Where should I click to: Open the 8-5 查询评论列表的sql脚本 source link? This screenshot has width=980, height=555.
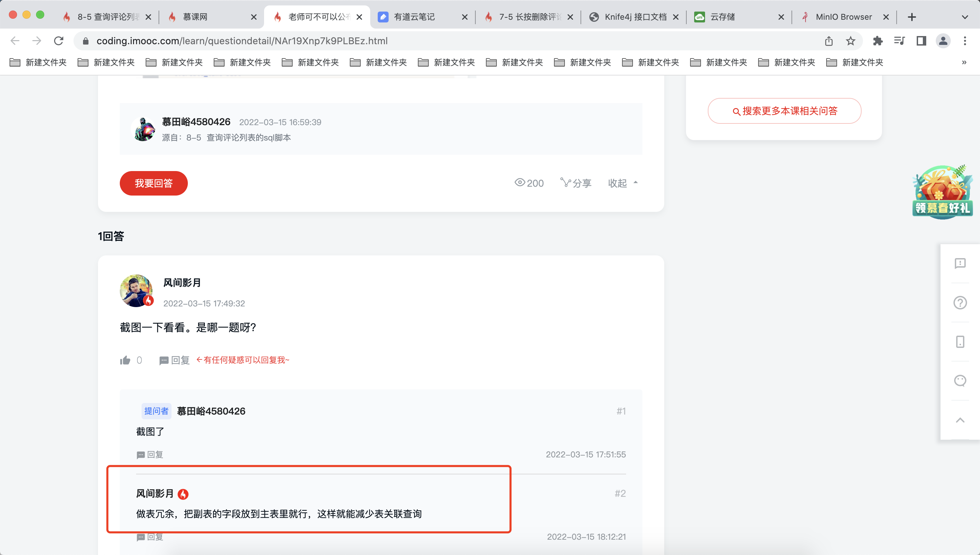(x=238, y=138)
